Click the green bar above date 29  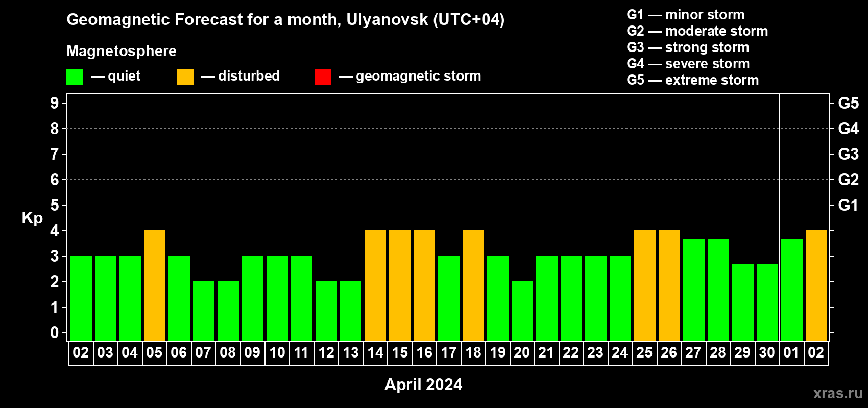743,302
